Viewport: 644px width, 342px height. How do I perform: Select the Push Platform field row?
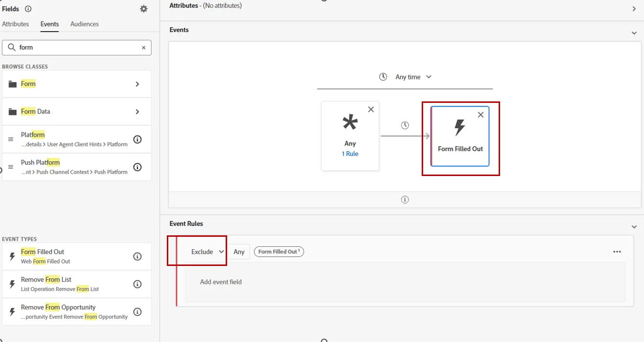coord(76,167)
